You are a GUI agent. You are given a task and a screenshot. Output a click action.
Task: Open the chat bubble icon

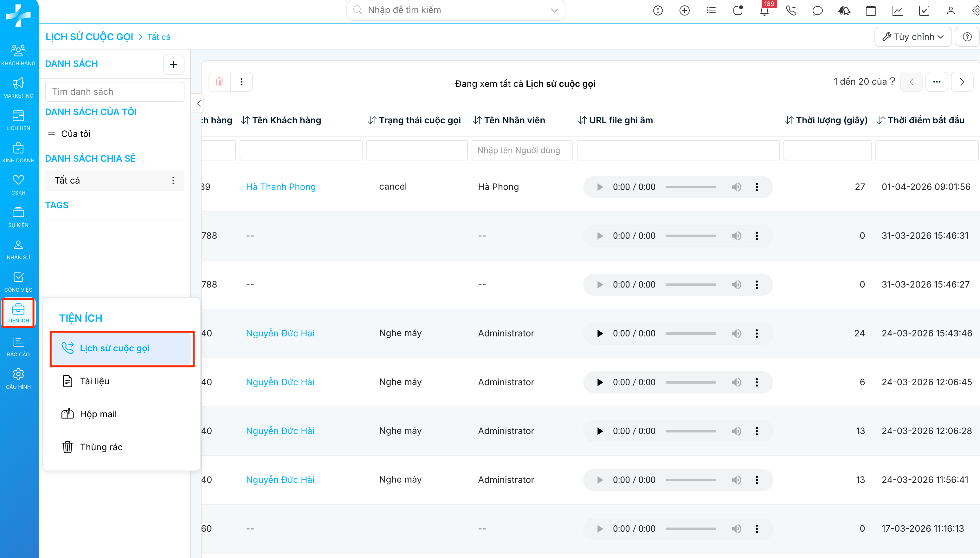817,10
